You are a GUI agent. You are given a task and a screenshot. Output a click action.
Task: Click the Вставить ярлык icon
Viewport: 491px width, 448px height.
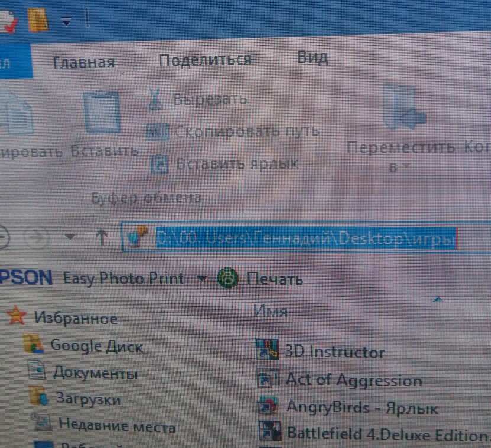(x=160, y=165)
